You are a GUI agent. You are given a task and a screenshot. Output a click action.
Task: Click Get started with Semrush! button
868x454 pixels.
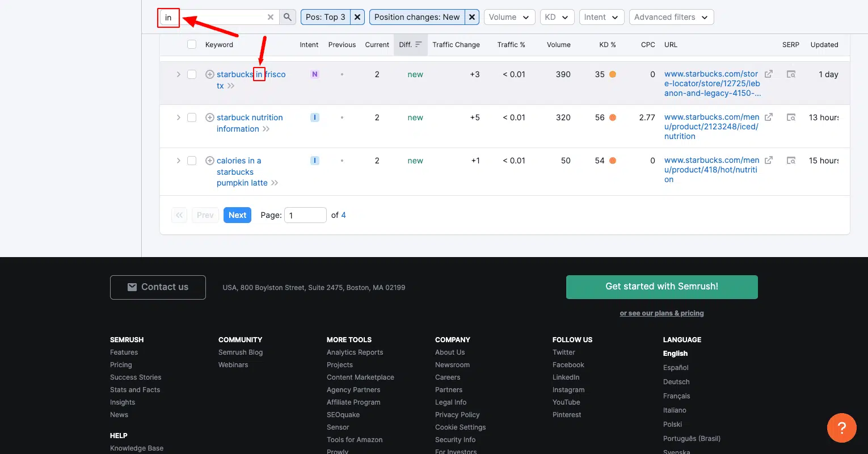tap(662, 287)
